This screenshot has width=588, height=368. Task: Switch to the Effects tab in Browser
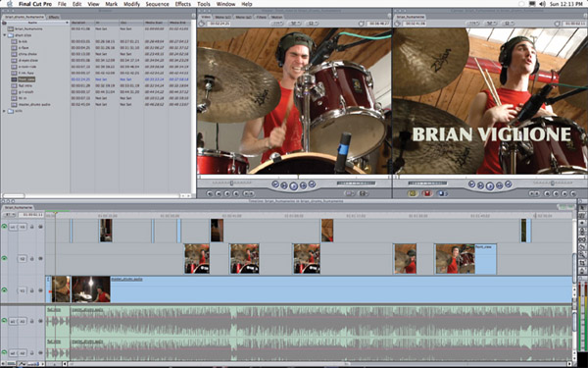(54, 17)
